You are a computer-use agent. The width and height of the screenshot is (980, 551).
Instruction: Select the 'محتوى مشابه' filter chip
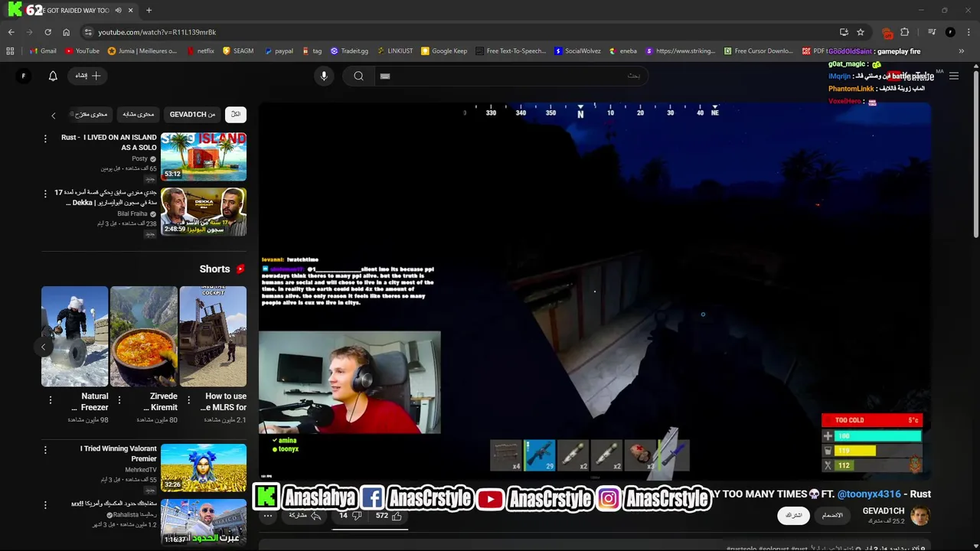pos(139,114)
